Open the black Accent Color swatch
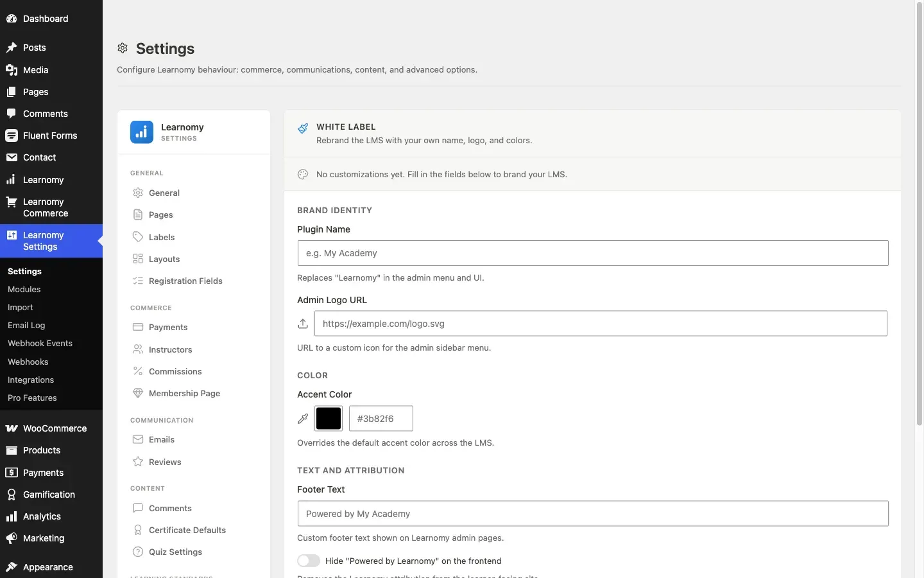Screen dimensions: 924x578 click(329, 419)
